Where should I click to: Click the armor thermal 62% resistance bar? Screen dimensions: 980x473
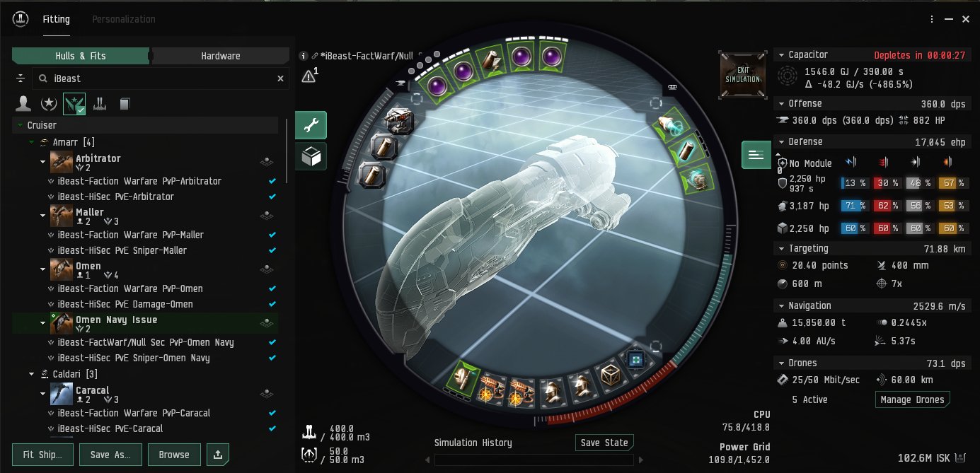(888, 206)
